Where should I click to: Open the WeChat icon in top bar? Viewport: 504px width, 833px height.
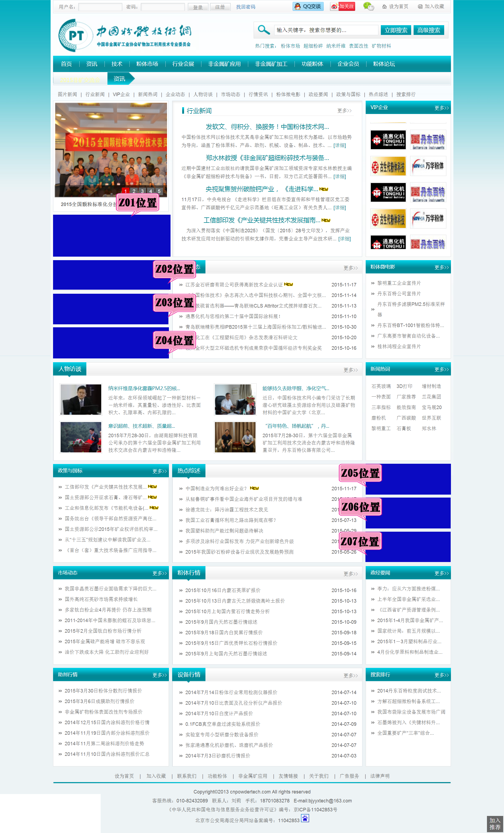pyautogui.click(x=368, y=6)
